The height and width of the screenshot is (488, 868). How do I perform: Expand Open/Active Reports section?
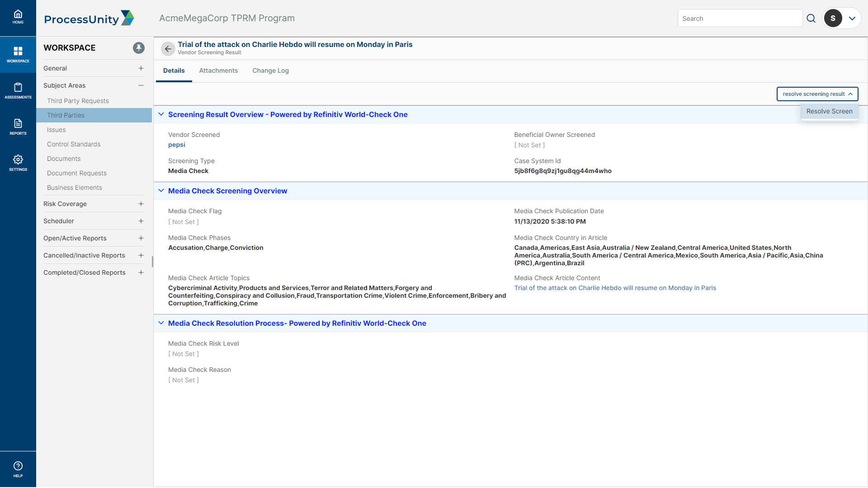[x=141, y=238]
